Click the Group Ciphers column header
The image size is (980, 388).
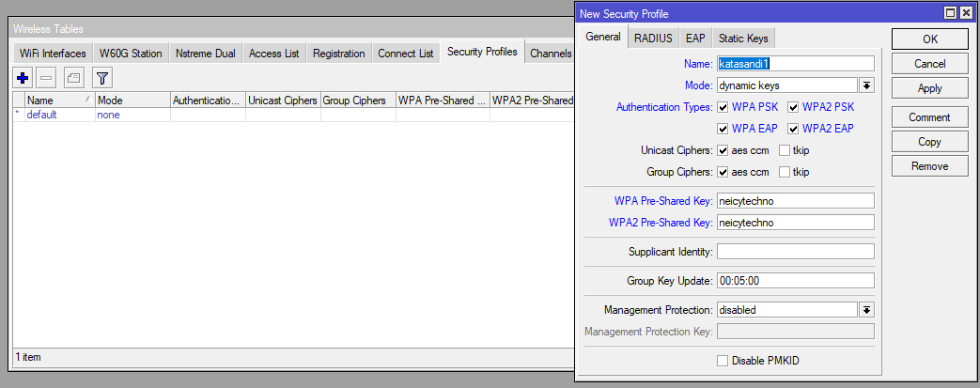pos(358,100)
